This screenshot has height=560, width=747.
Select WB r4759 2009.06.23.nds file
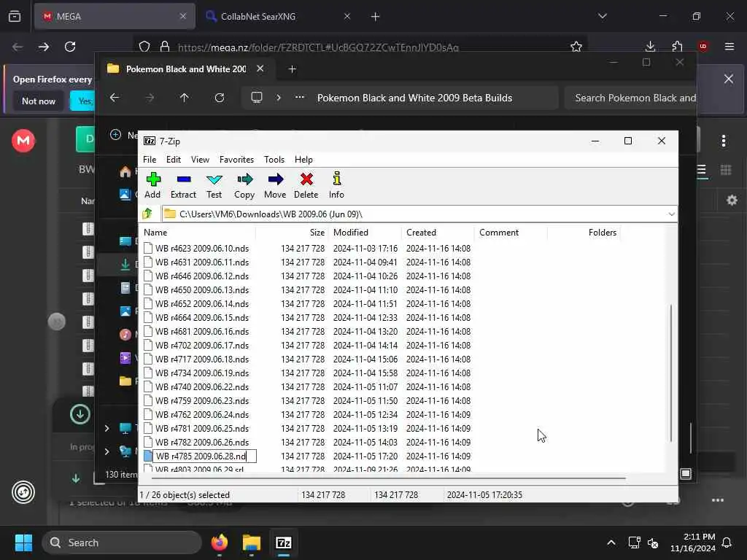[x=202, y=400]
